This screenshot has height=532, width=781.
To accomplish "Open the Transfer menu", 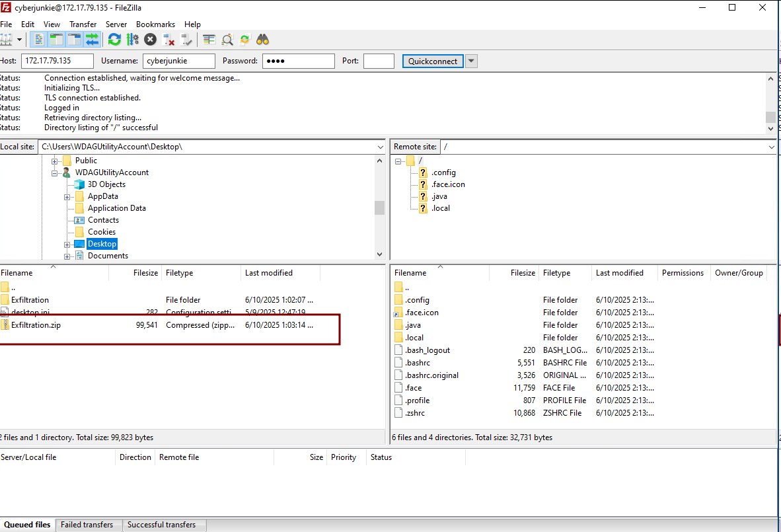I will pyautogui.click(x=83, y=24).
